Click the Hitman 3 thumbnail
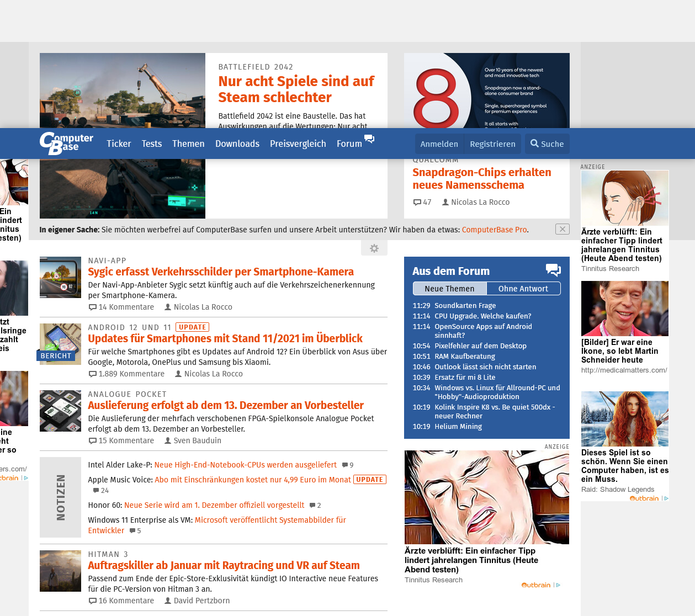The image size is (695, 616). pos(60,571)
